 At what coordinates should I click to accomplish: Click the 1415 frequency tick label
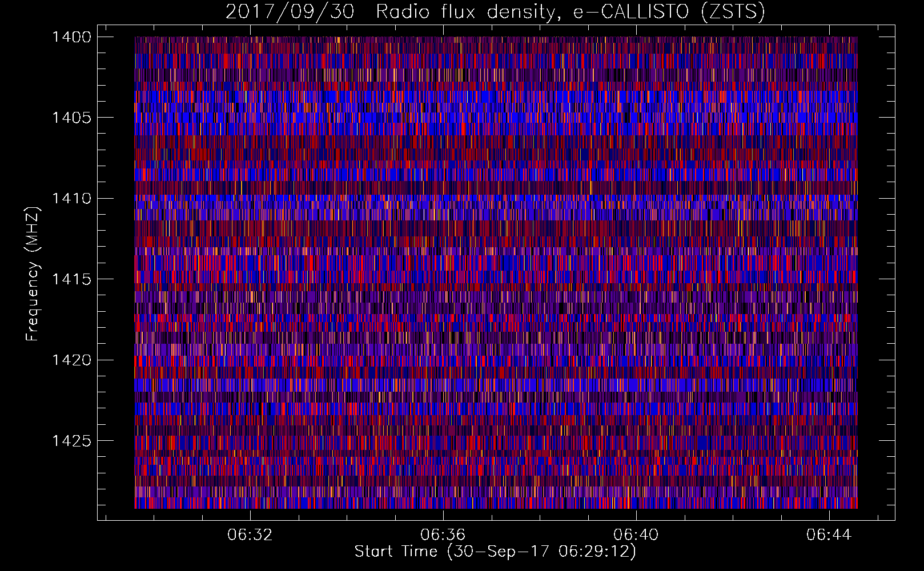coord(71,279)
